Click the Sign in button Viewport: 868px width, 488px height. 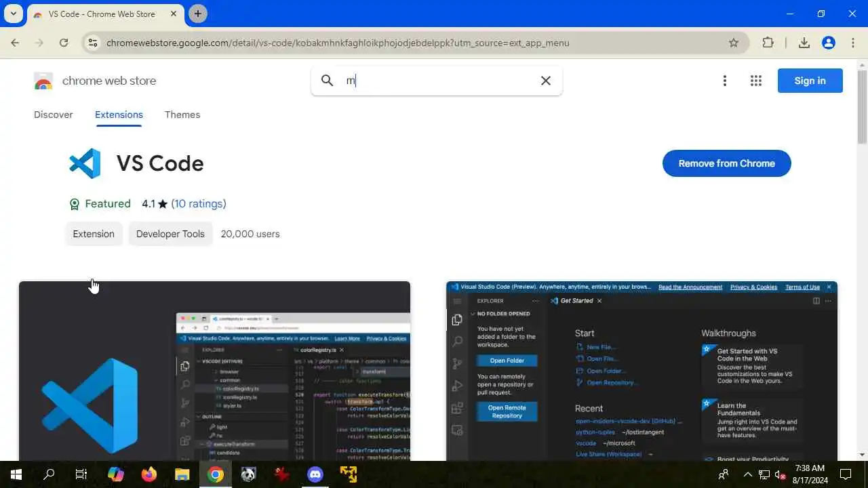coord(810,81)
